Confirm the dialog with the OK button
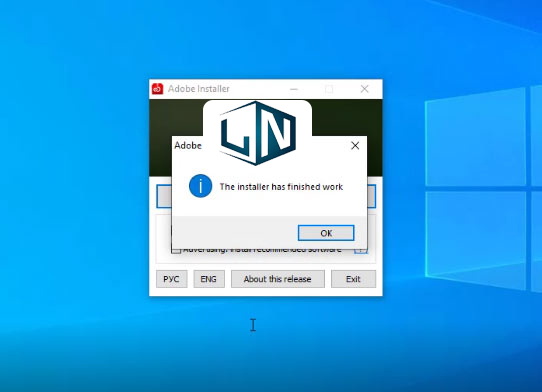The width and height of the screenshot is (542, 392). tap(326, 233)
